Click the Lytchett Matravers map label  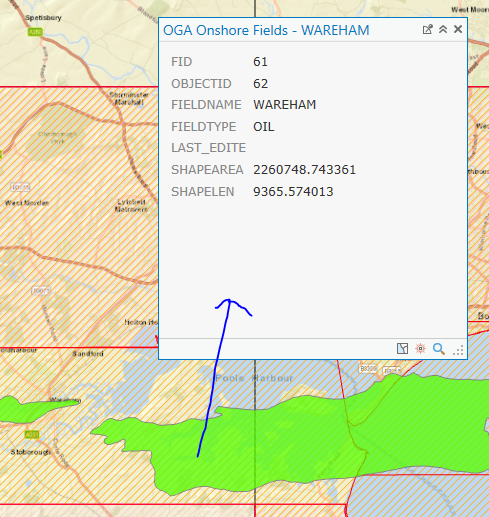click(131, 205)
